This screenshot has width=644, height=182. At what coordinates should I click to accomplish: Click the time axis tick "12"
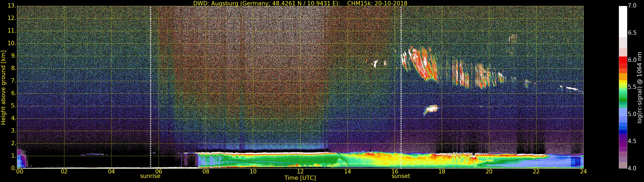click(x=301, y=172)
